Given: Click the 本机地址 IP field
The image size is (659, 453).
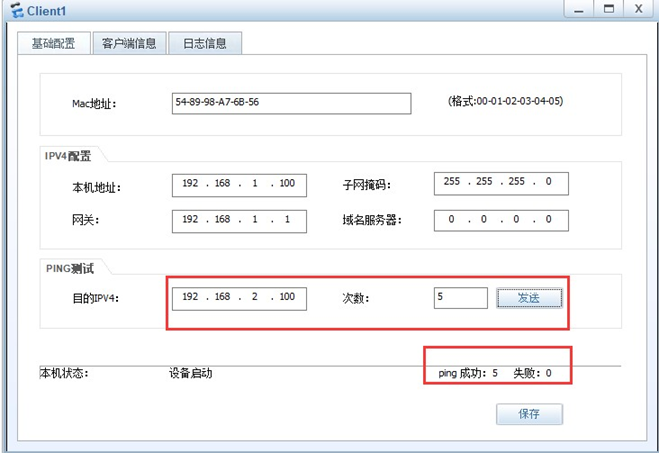Looking at the screenshot, I should pyautogui.click(x=239, y=185).
